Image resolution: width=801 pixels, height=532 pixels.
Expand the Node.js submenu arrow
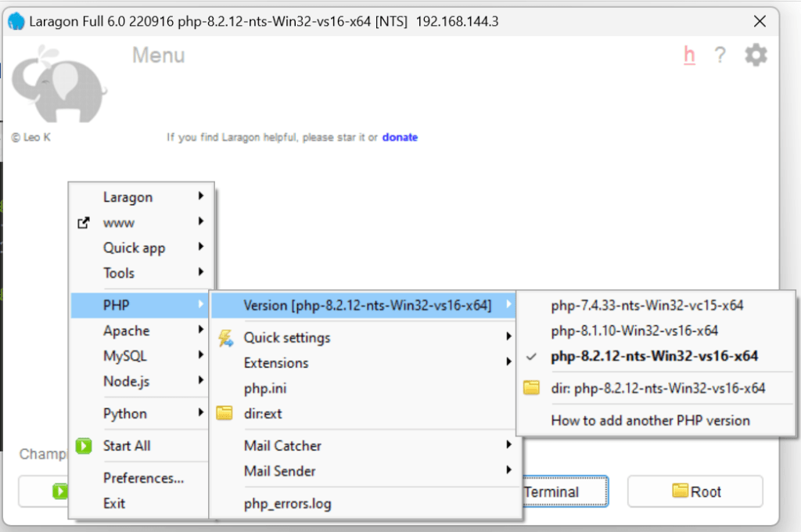point(201,380)
